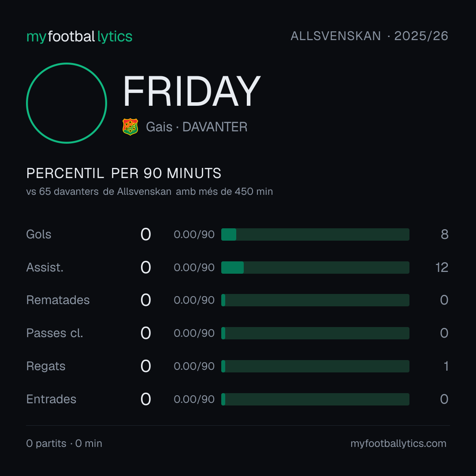Click the 0 partits 0 min footer text
This screenshot has width=476, height=476.
pyautogui.click(x=64, y=443)
